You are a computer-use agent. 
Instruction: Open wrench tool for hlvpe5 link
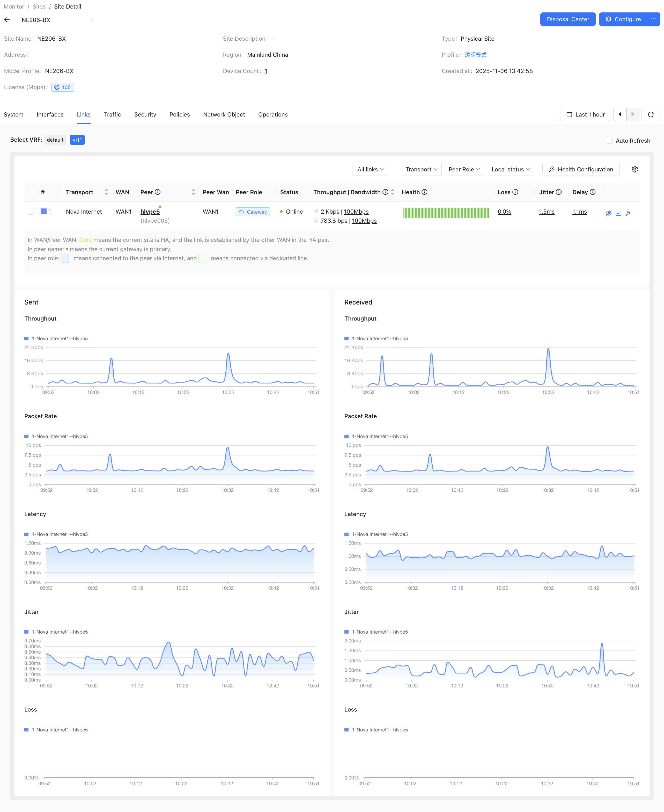pos(628,214)
